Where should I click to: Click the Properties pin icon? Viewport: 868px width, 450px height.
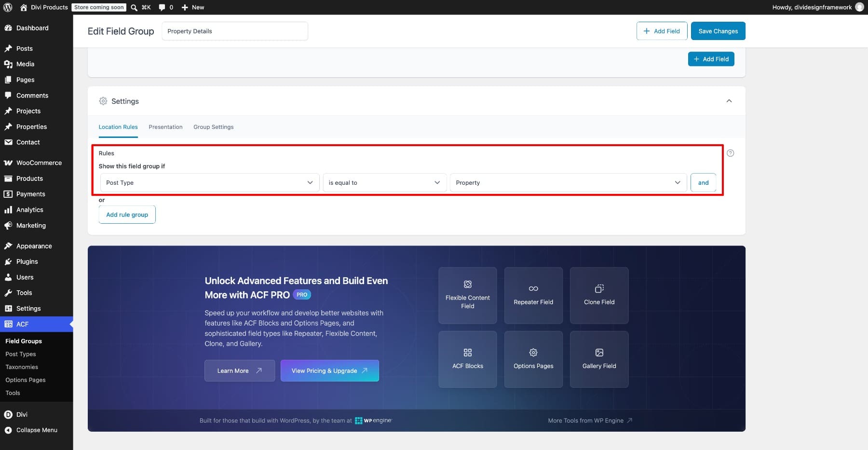coord(8,127)
